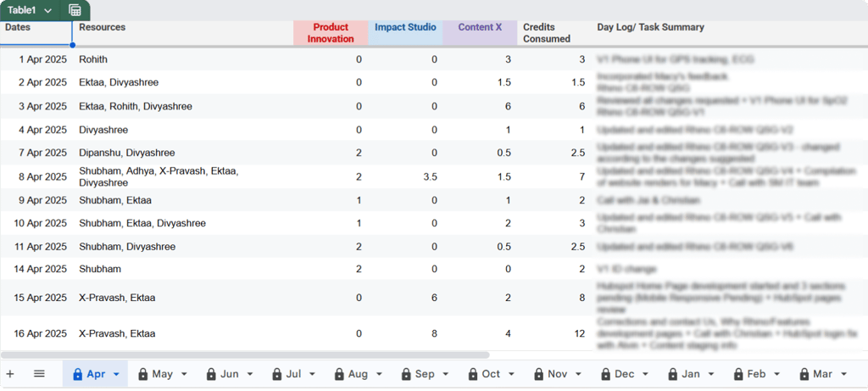Expand the Table1 name dropdown
The image size is (868, 391).
pyautogui.click(x=47, y=10)
